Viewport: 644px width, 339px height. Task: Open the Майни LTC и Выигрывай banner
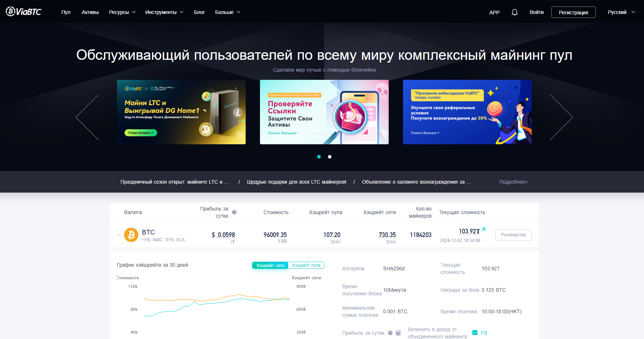(x=181, y=112)
